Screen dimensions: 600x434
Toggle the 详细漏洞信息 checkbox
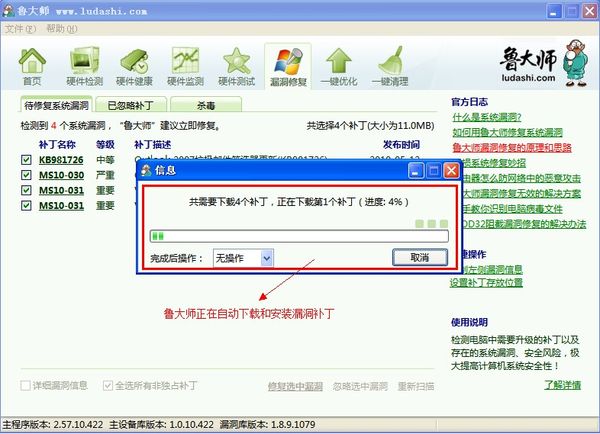[x=25, y=385]
